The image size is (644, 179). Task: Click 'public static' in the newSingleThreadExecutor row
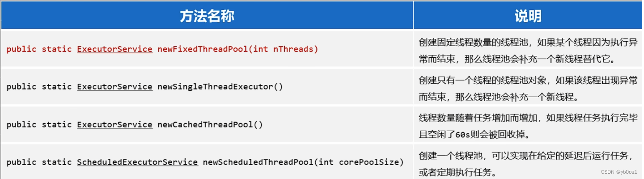[x=39, y=86]
